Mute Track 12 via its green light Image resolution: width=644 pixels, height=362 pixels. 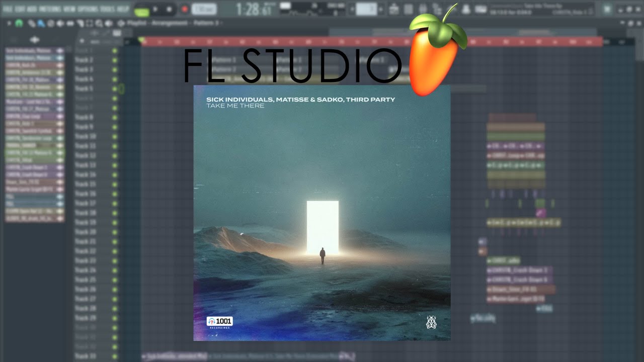coord(115,155)
